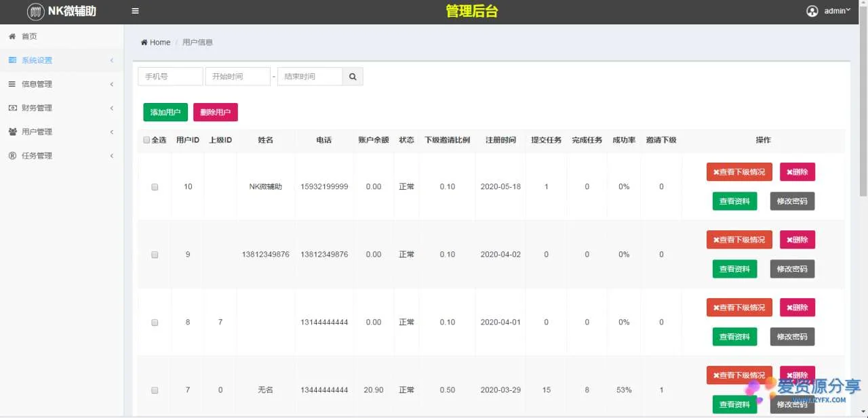Viewport: 868px width, 418px height.
Task: Click the green 添加用户 button
Action: (x=165, y=112)
